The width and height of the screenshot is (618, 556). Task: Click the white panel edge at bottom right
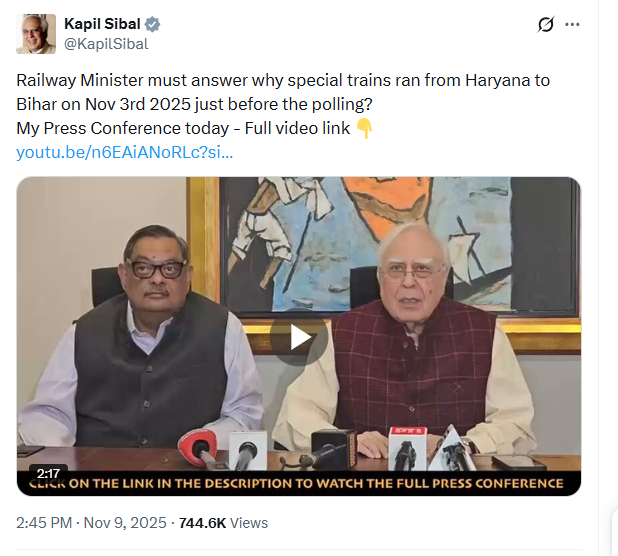[614, 530]
